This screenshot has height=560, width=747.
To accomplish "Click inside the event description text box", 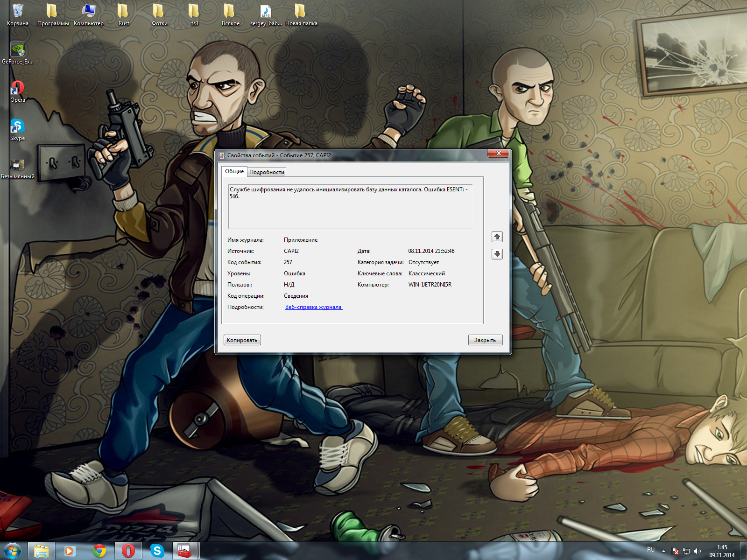I will tap(351, 206).
